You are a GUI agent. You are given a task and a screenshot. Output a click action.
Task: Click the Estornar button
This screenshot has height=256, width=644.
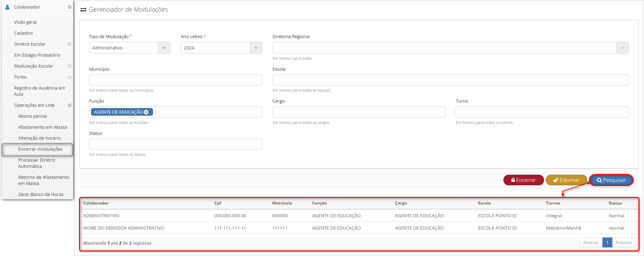tap(566, 180)
